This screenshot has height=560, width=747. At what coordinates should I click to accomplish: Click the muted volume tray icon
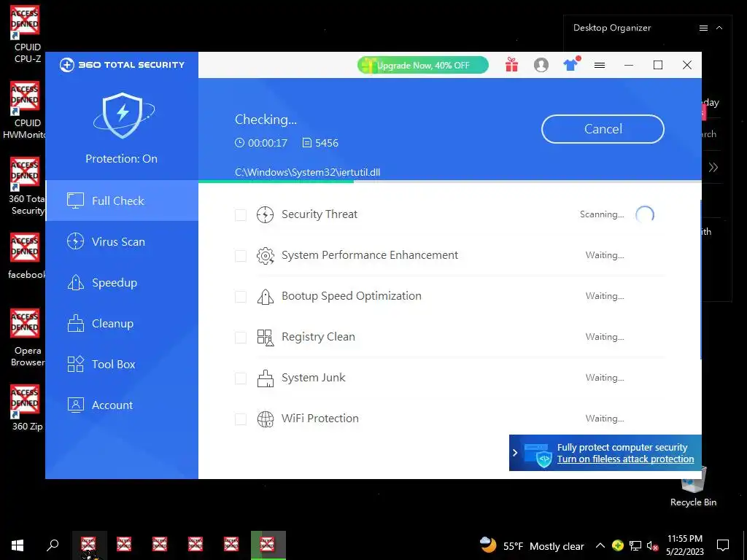pyautogui.click(x=652, y=545)
